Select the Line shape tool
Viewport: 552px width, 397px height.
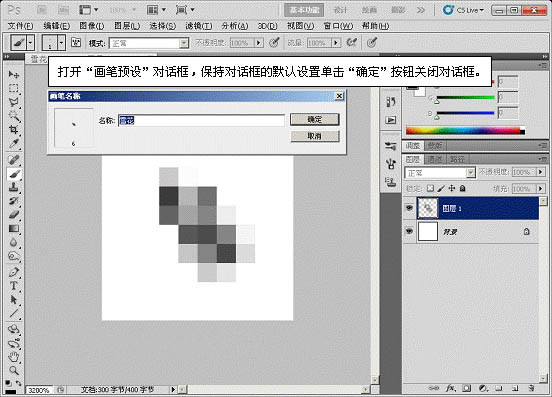coord(14,314)
